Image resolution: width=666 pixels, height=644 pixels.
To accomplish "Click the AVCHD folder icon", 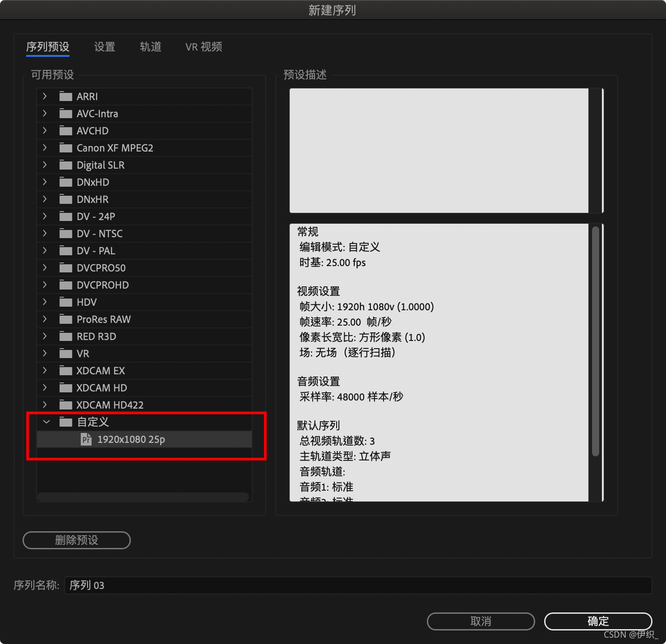I will pos(66,131).
